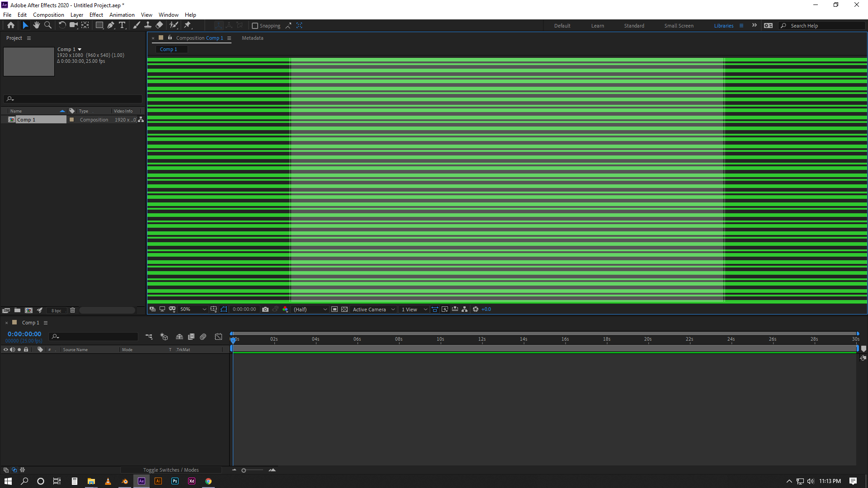Image resolution: width=868 pixels, height=488 pixels.
Task: Enable the Snapping checkbox
Action: coord(255,26)
